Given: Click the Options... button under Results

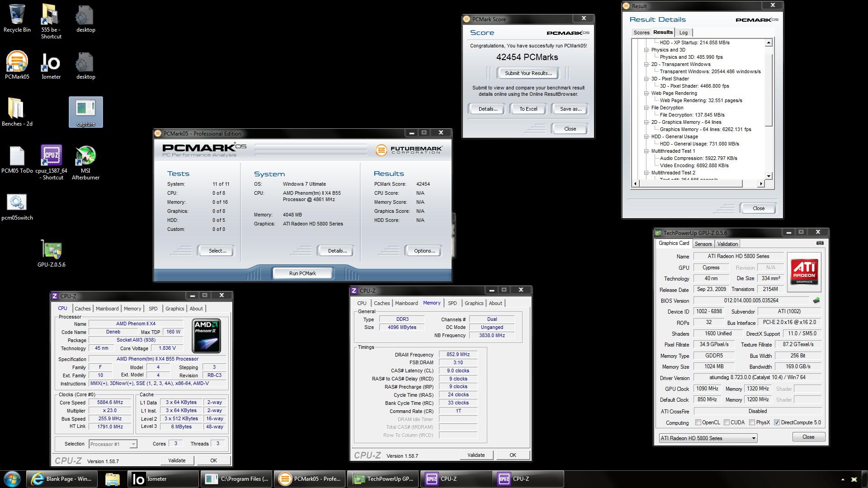Looking at the screenshot, I should pyautogui.click(x=424, y=251).
